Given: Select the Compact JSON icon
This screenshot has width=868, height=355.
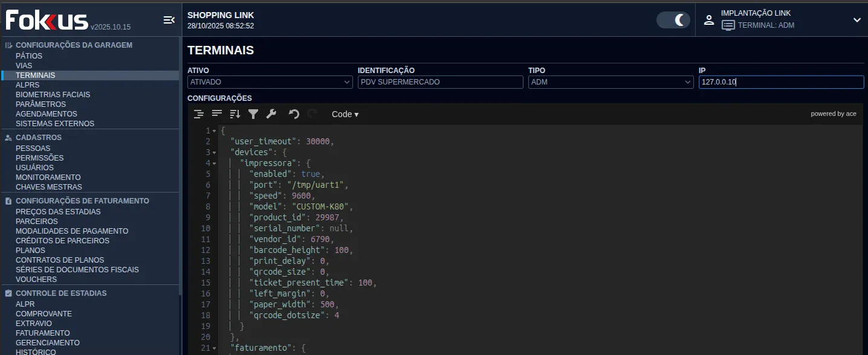Looking at the screenshot, I should (x=216, y=114).
